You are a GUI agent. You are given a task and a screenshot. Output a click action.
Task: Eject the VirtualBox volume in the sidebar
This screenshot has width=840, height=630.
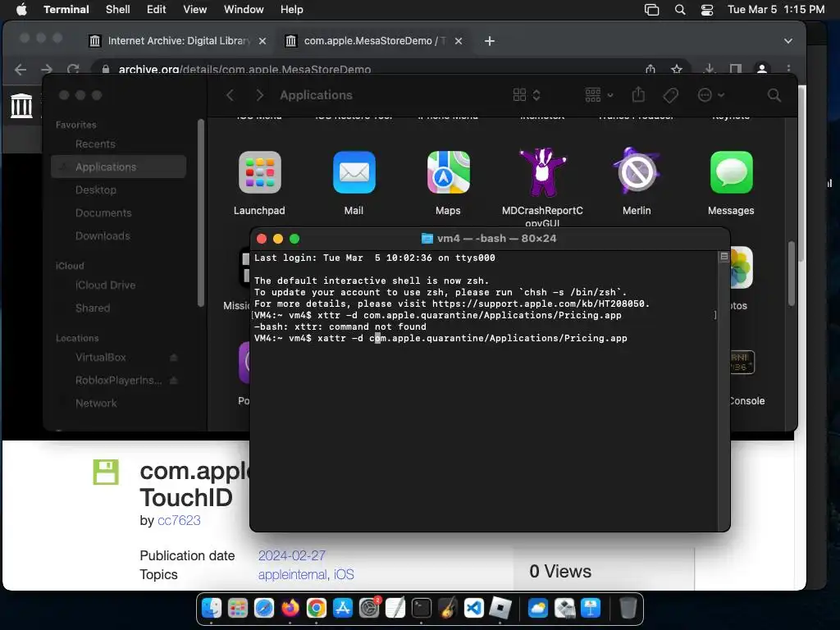(x=174, y=358)
